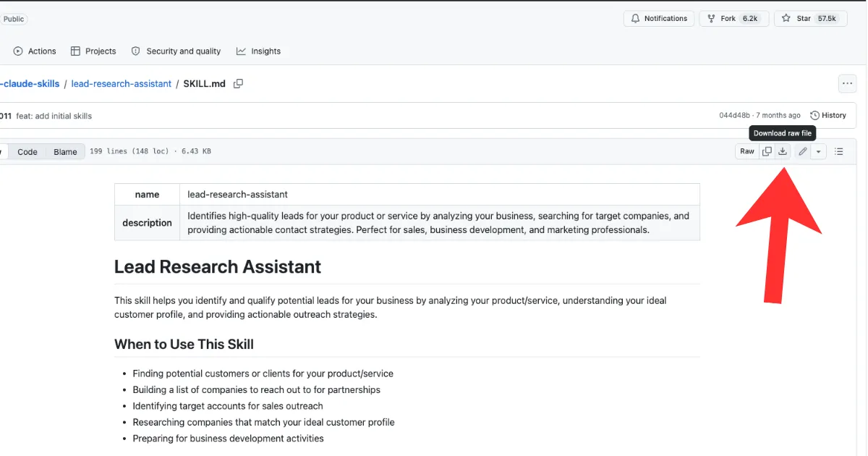Copy raw file contents icon
Image resolution: width=868 pixels, height=456 pixels.
[x=767, y=151]
